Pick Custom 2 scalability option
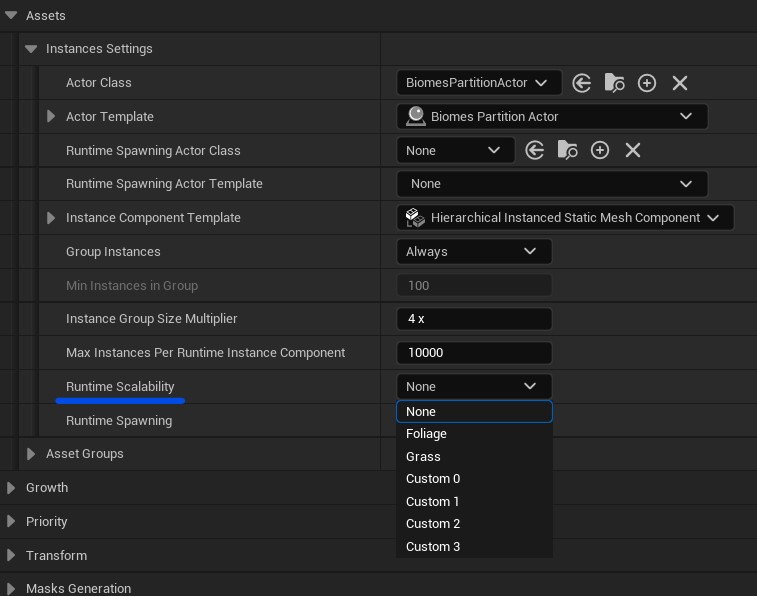757x596 pixels. 433,524
